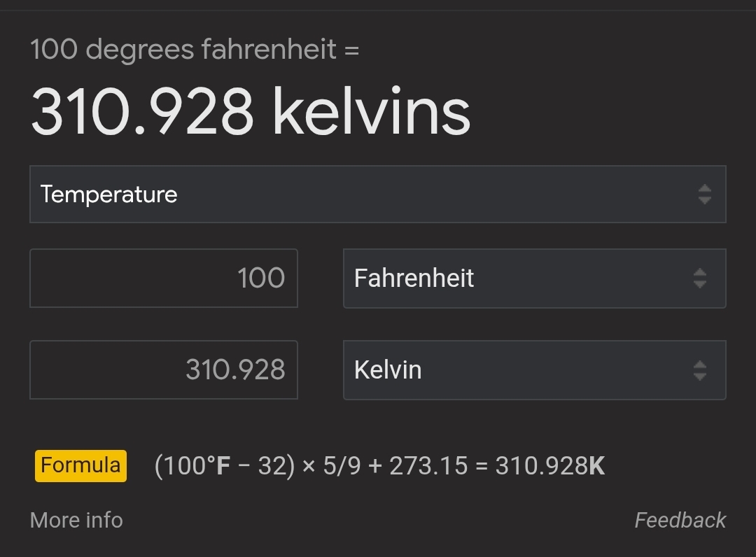Send feedback via the Feedback link

tap(680, 520)
